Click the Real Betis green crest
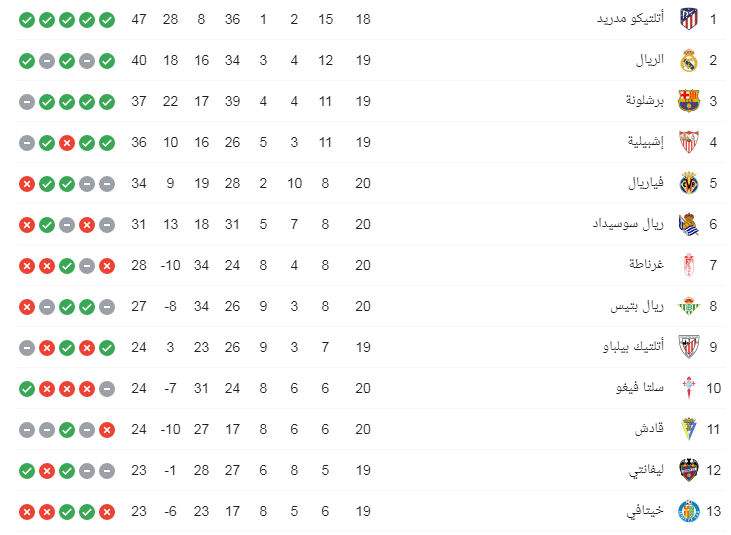 689,306
